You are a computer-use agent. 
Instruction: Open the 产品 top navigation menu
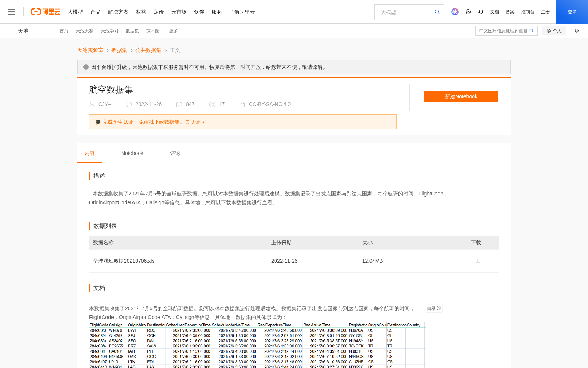pyautogui.click(x=96, y=12)
